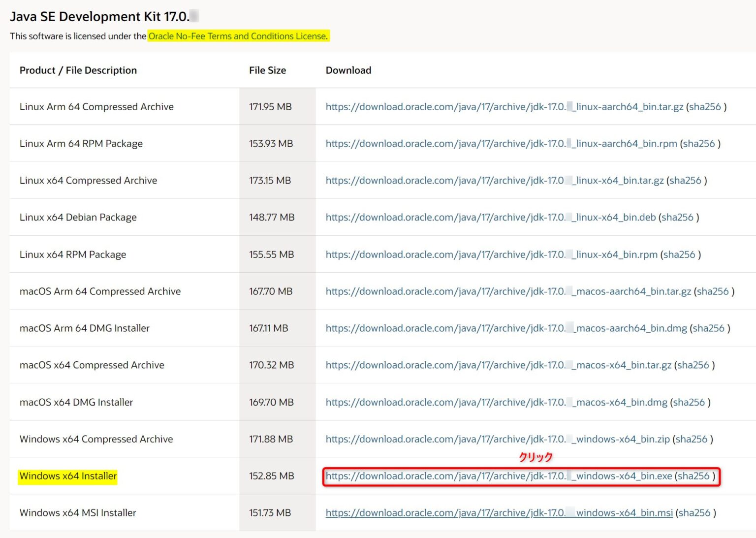The width and height of the screenshot is (756, 538).
Task: Open sha256 checksum for Windows exe installer
Action: pyautogui.click(x=693, y=476)
